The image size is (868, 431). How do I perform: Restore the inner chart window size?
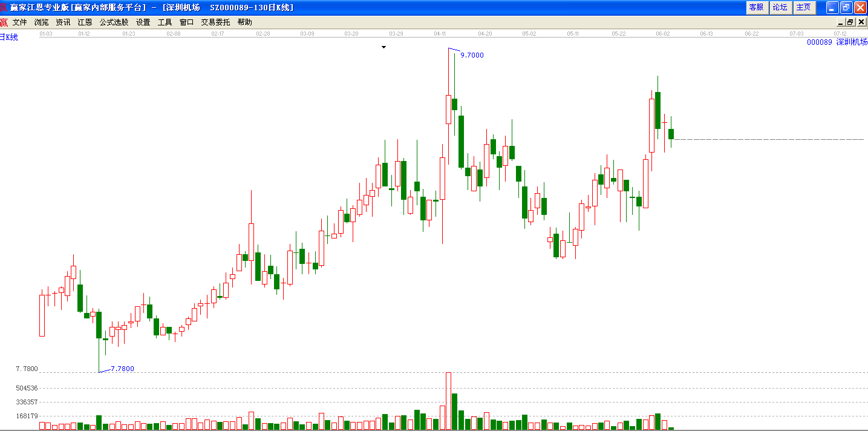click(x=850, y=22)
